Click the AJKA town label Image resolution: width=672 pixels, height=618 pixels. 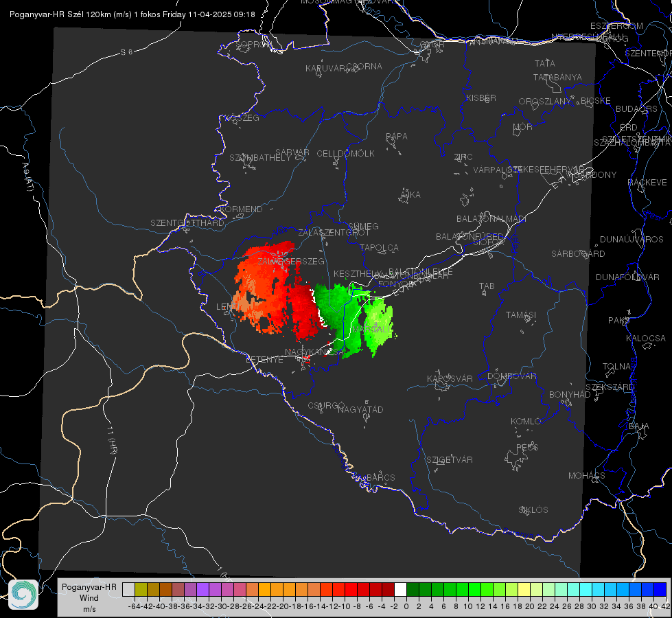click(x=410, y=195)
